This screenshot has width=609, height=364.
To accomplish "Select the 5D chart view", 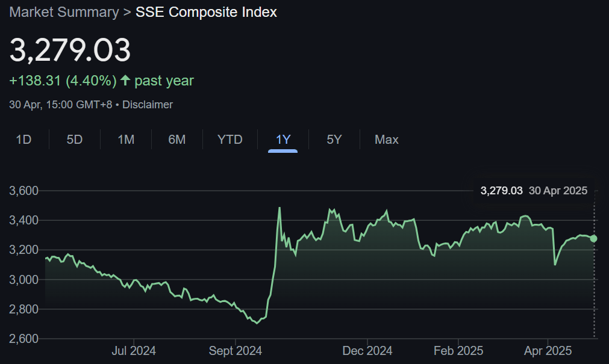I will pos(74,140).
